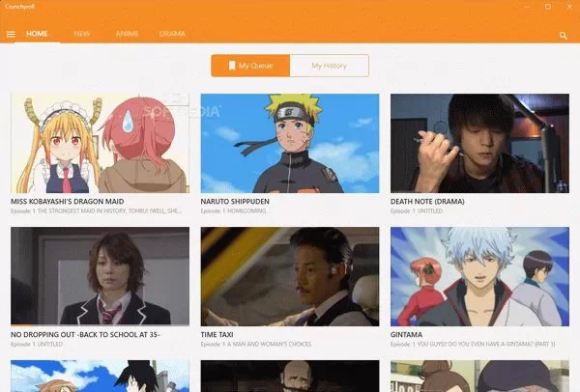The height and width of the screenshot is (392, 580).
Task: Click the DEATH NOTE (DRAMA) title text
Action: (427, 202)
